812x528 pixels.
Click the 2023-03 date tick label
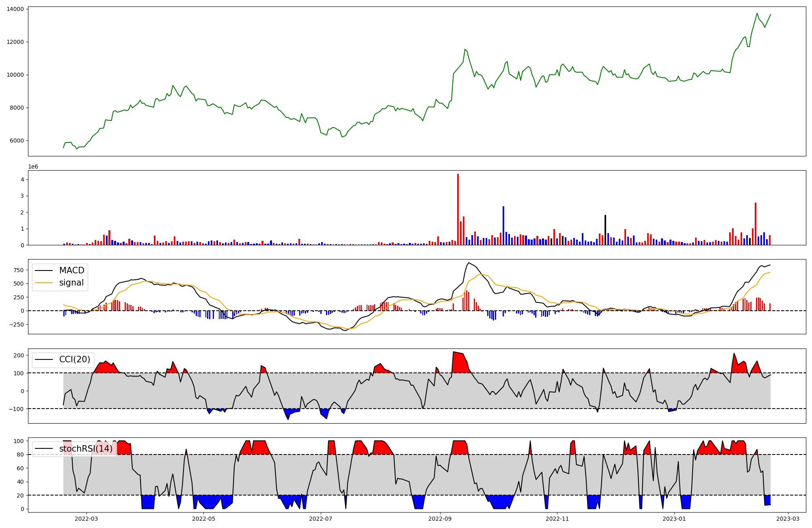[x=788, y=519]
